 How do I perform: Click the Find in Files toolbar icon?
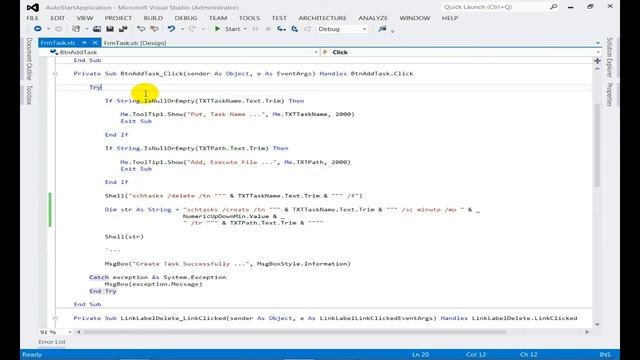pos(382,29)
